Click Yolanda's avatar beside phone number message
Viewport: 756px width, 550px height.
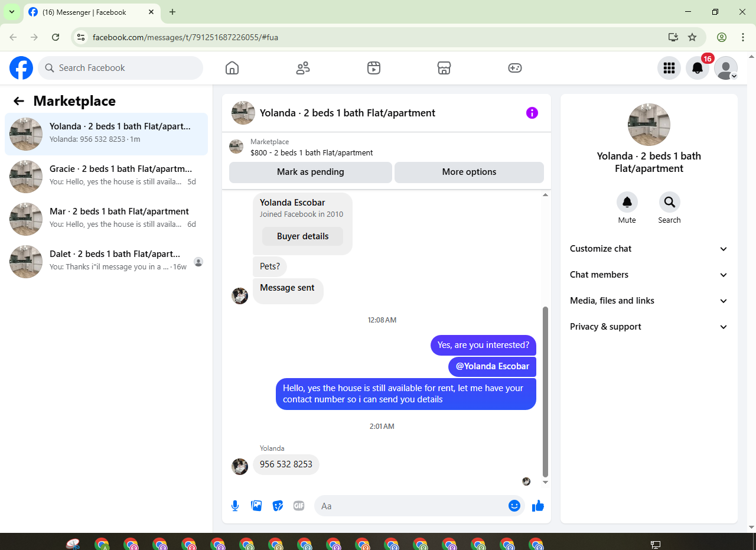click(x=239, y=466)
